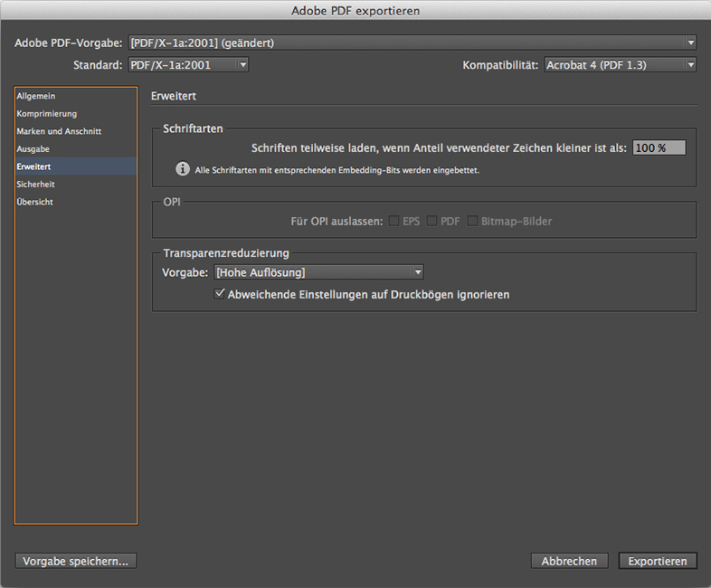Open the Standard PDF/X-1a:2001 dropdown

[188, 65]
